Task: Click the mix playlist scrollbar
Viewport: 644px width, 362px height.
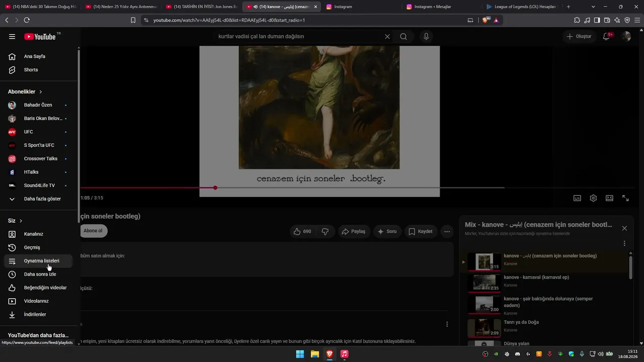Action: click(630, 266)
